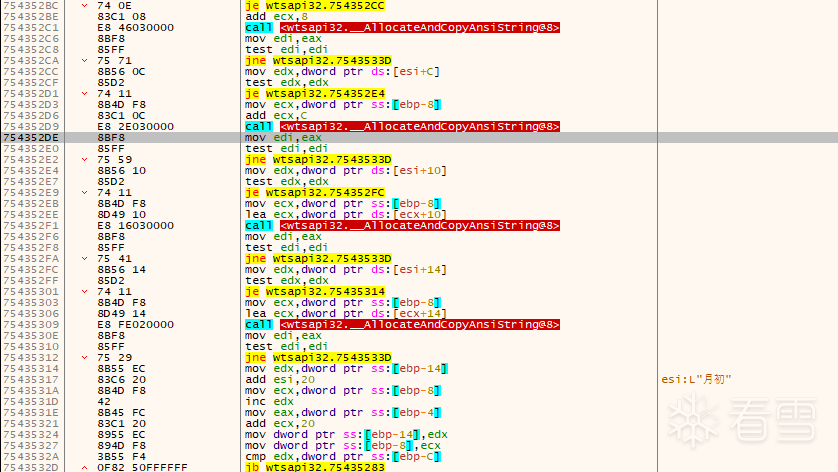Image resolution: width=838 pixels, height=472 pixels.
Task: Select 'mov eax,dword ptr ss:[ebp-4]' instruction
Action: (343, 413)
